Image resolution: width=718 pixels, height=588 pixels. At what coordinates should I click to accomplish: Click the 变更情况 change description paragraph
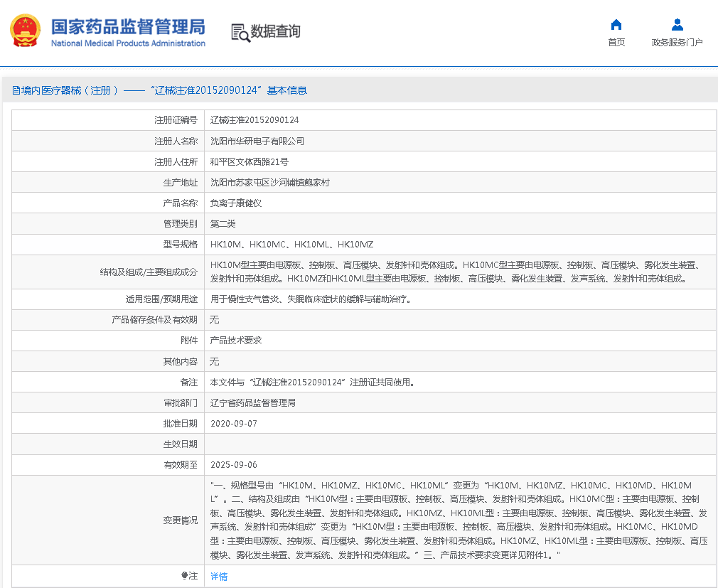459,520
